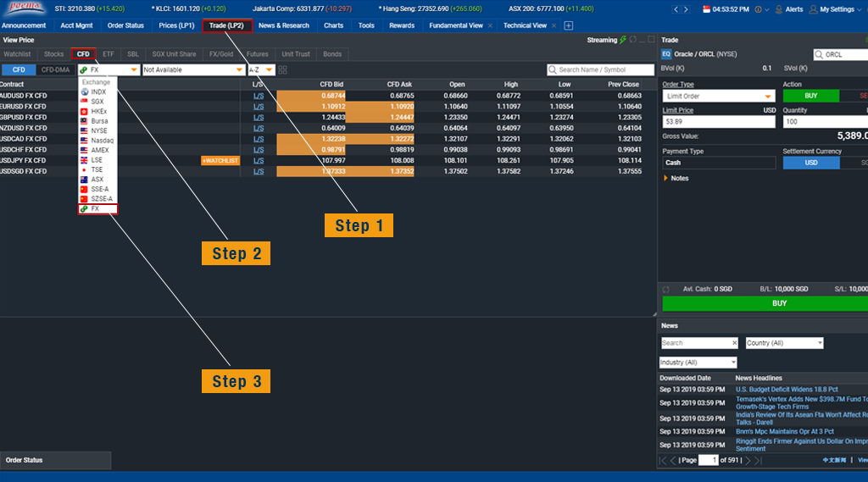Close the Technical View tab
The height and width of the screenshot is (482, 868).
pos(554,25)
